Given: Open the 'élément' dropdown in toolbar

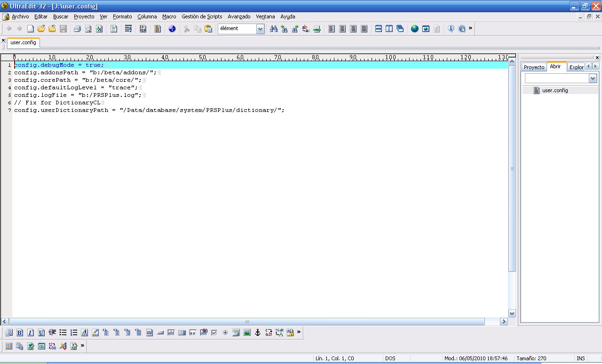Looking at the screenshot, I should pyautogui.click(x=260, y=29).
